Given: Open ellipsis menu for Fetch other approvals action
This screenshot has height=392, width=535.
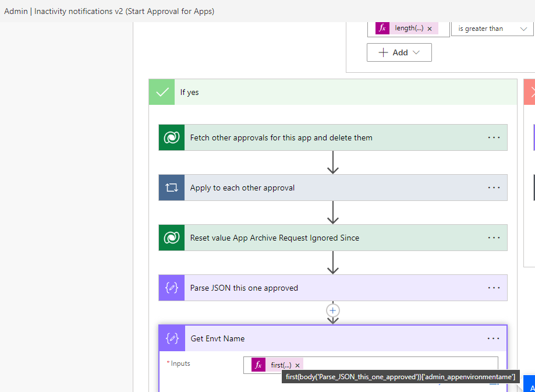Looking at the screenshot, I should pos(494,137).
